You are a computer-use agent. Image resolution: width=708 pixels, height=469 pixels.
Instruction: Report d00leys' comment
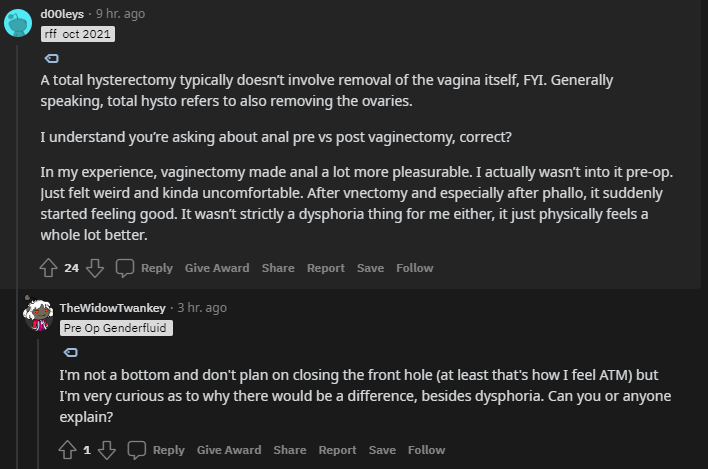[x=325, y=268]
